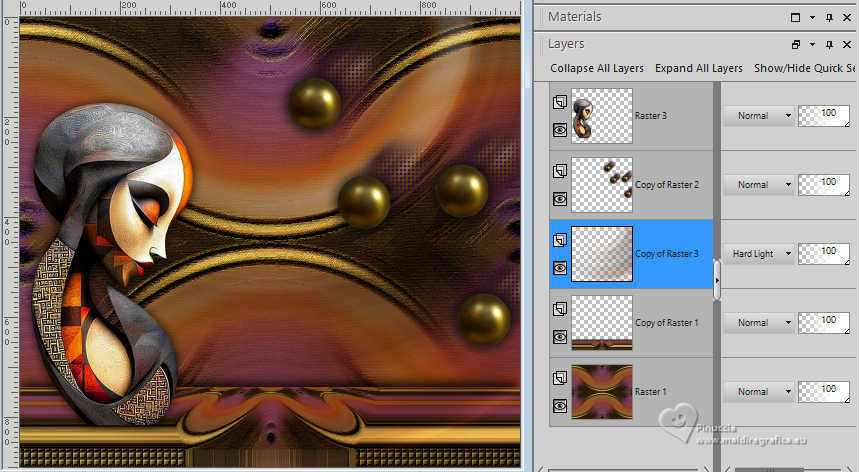Screen dimensions: 859x472
Task: Click the Layers panel splitter arrow handle
Action: 717,280
